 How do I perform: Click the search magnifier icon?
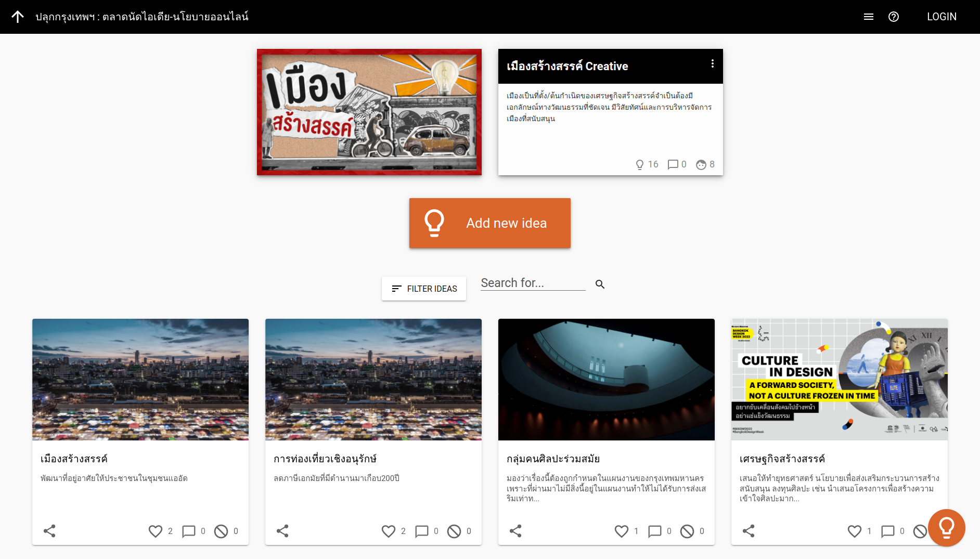coord(600,284)
